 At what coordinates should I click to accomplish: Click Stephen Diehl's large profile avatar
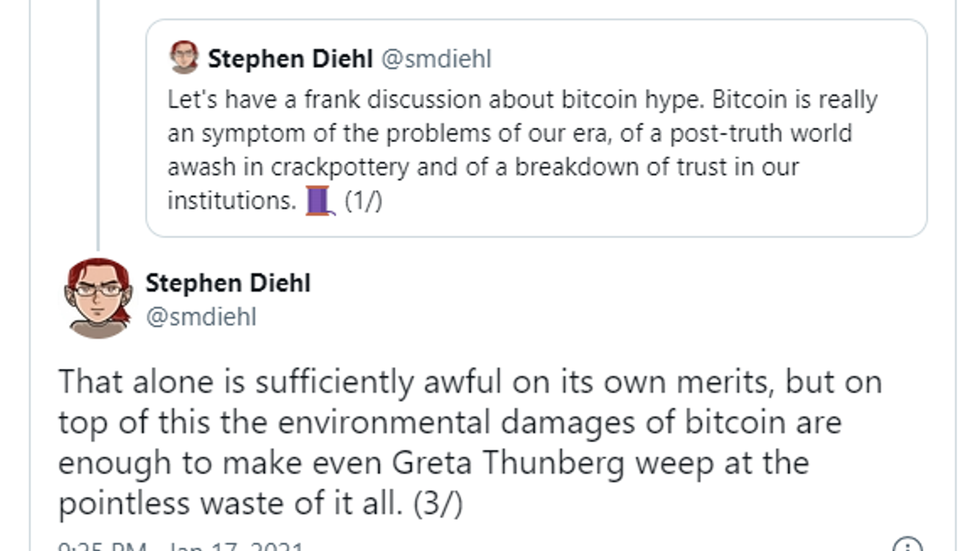(98, 298)
